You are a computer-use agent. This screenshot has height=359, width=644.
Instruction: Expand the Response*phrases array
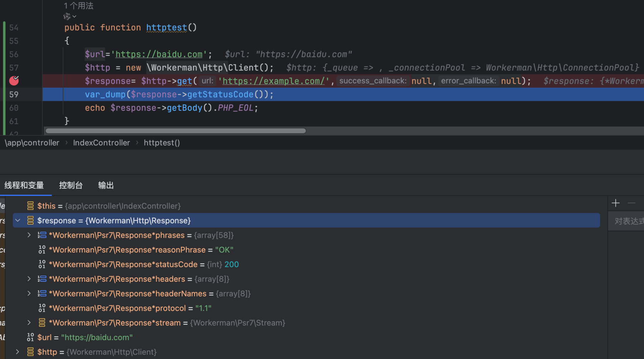(29, 235)
